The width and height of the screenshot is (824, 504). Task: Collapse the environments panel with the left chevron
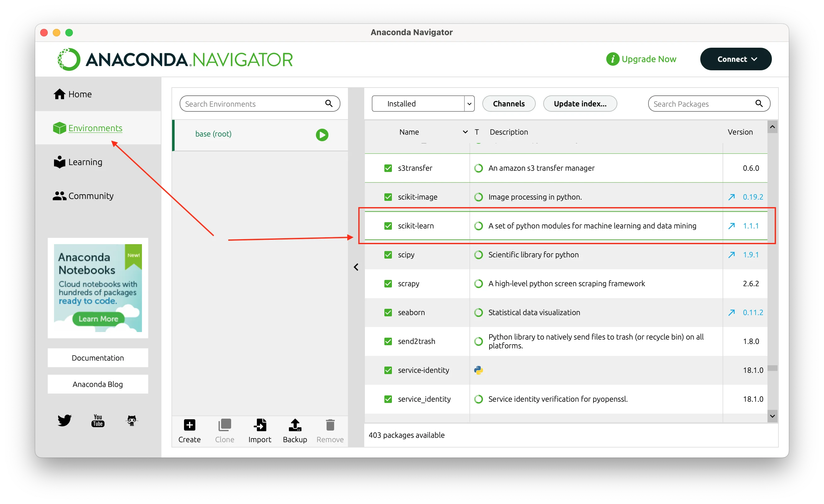click(x=356, y=267)
